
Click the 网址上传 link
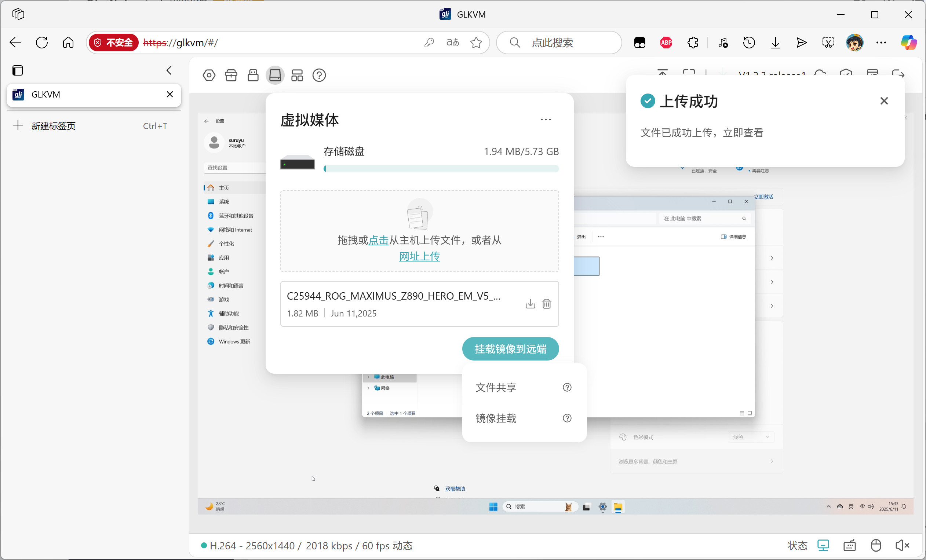(419, 256)
